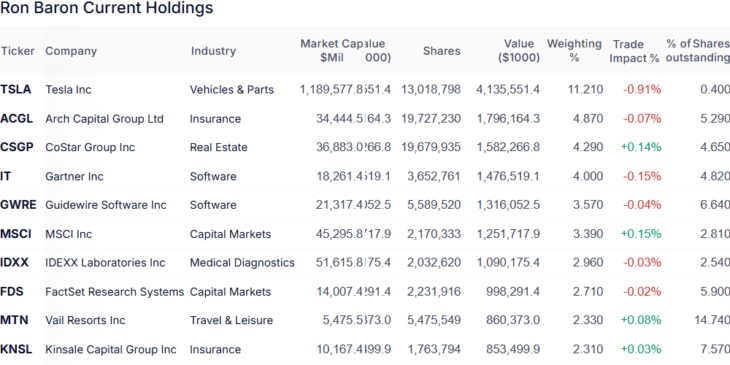Select the IT ticker for Gartner
This screenshot has height=365, width=730.
click(x=6, y=176)
